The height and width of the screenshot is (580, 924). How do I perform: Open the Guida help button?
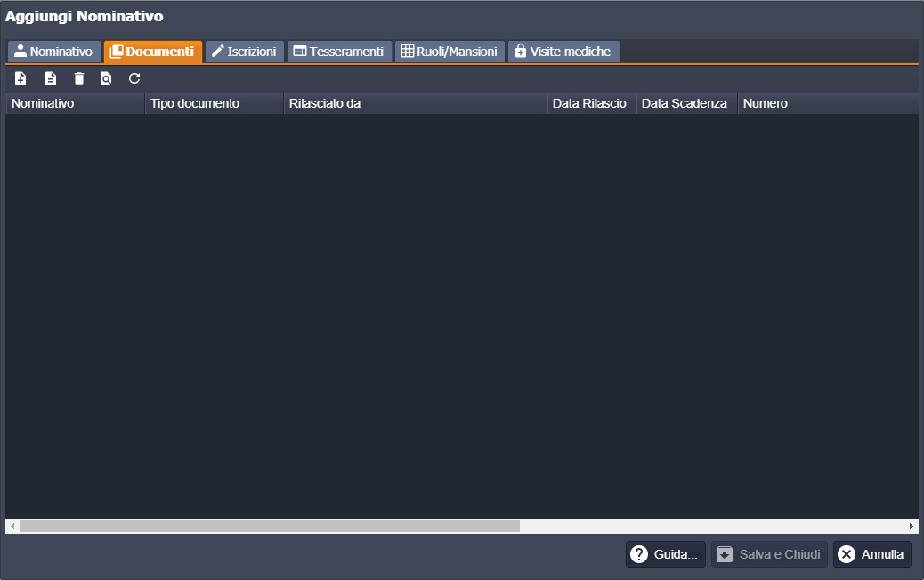(x=665, y=554)
